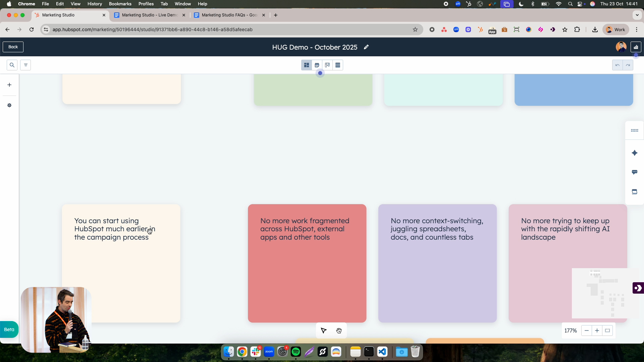This screenshot has height=362, width=644.
Task: Open Chrome's three-dot menu
Action: click(x=637, y=29)
